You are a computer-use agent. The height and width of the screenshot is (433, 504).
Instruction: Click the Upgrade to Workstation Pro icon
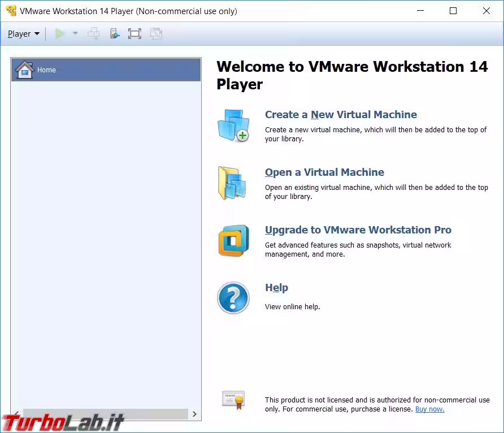(x=233, y=241)
